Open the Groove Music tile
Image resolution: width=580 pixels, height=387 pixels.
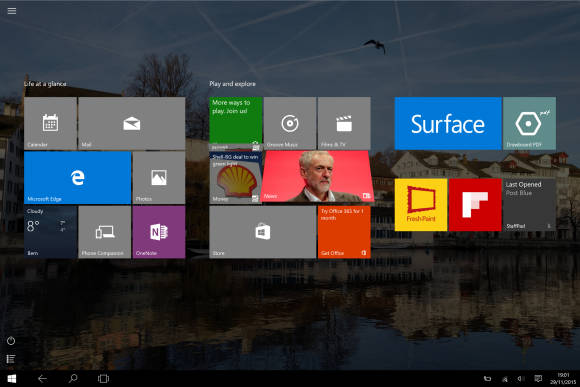(290, 123)
